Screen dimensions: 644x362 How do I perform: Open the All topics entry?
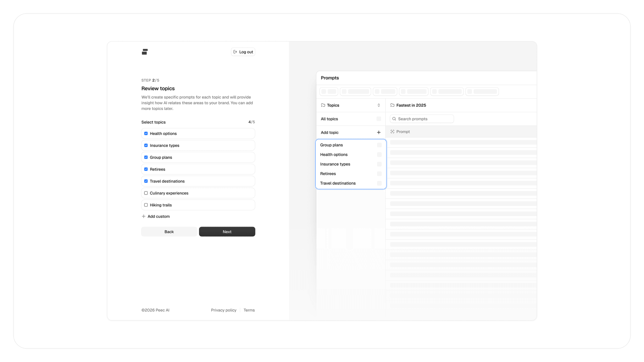(329, 119)
